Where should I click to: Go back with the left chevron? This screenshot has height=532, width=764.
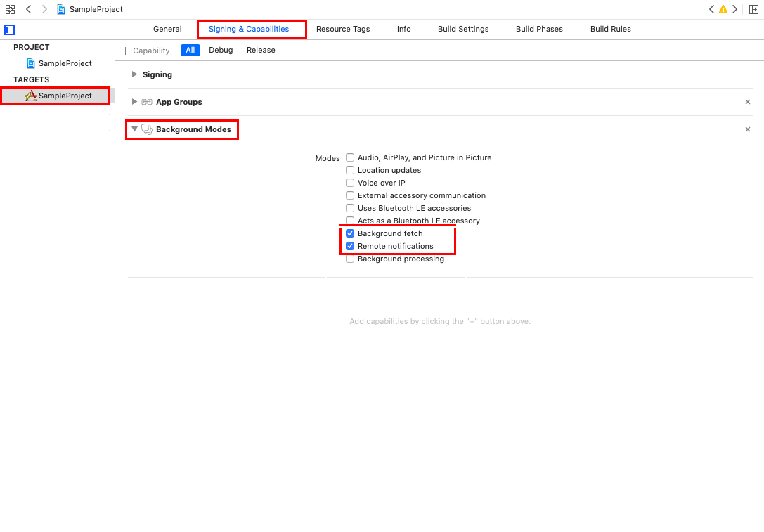tap(28, 9)
